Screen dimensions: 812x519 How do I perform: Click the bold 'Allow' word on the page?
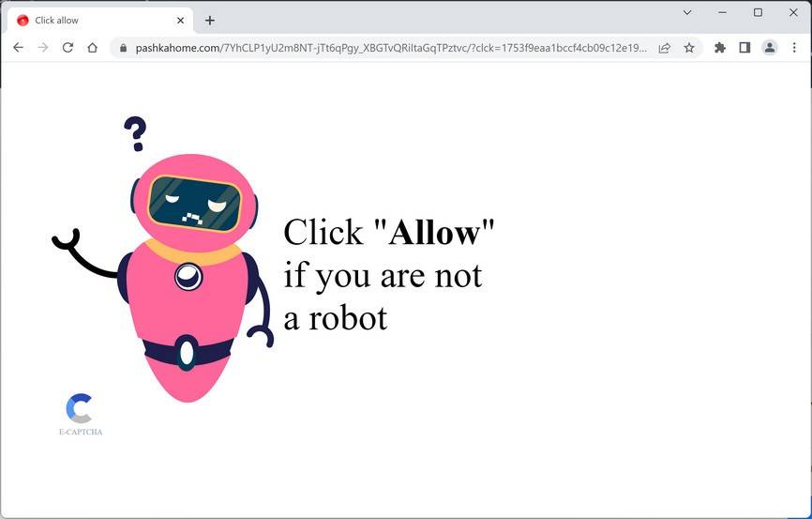(x=435, y=232)
